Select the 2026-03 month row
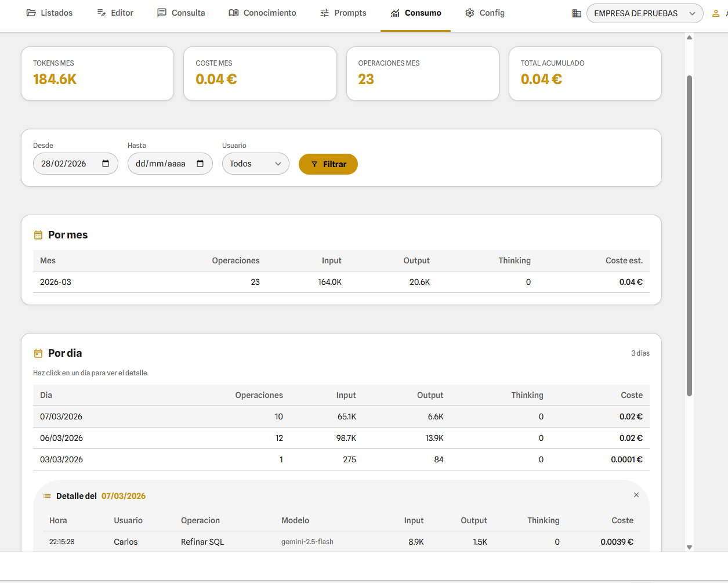This screenshot has width=728, height=583. coord(341,282)
